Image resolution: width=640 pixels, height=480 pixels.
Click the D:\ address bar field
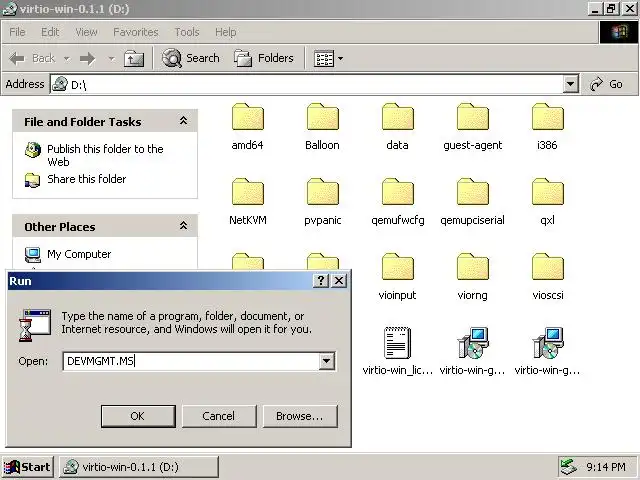307,84
